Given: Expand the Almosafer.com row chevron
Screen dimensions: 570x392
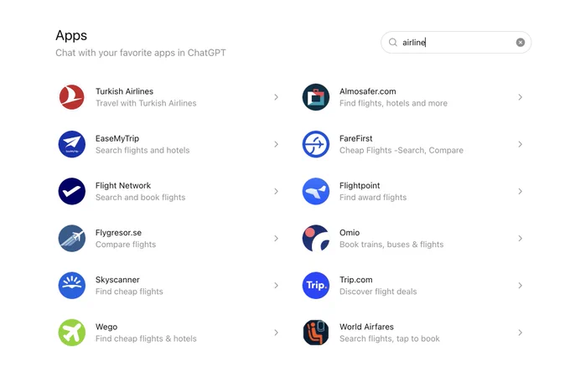Looking at the screenshot, I should click(521, 97).
